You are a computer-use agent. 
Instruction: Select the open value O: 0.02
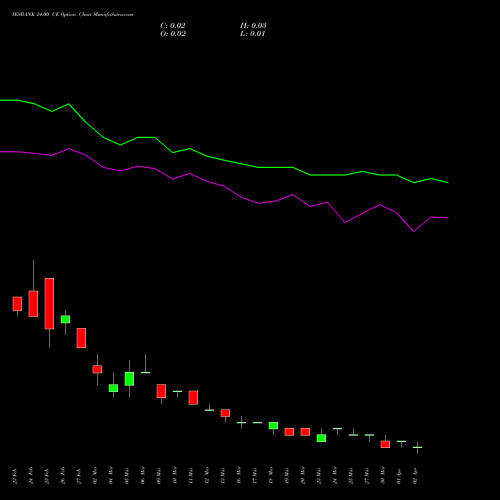pyautogui.click(x=173, y=34)
